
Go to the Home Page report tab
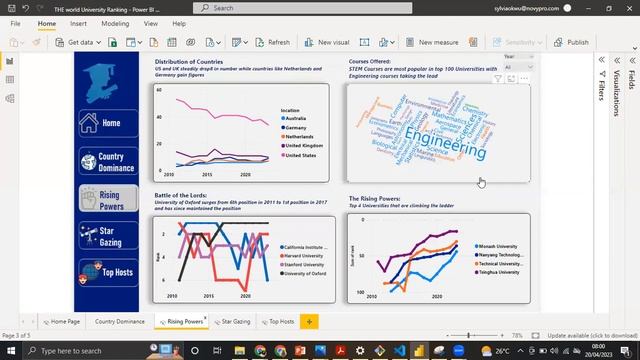click(62, 322)
